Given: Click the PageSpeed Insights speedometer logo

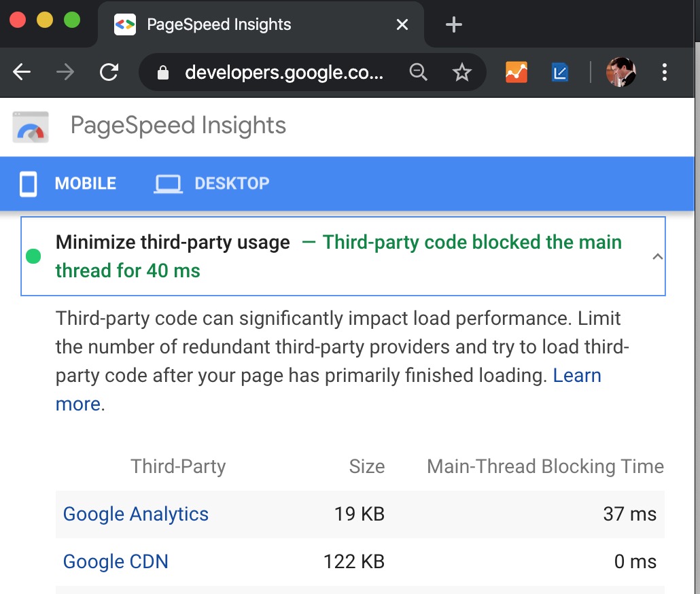Looking at the screenshot, I should pos(31,127).
